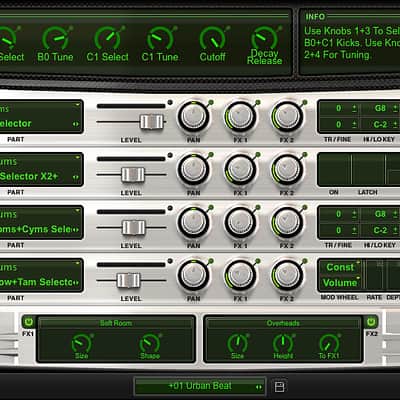Viewport: 400px width, 400px height.
Task: Click the Overheads To FX1 knob
Action: click(329, 343)
